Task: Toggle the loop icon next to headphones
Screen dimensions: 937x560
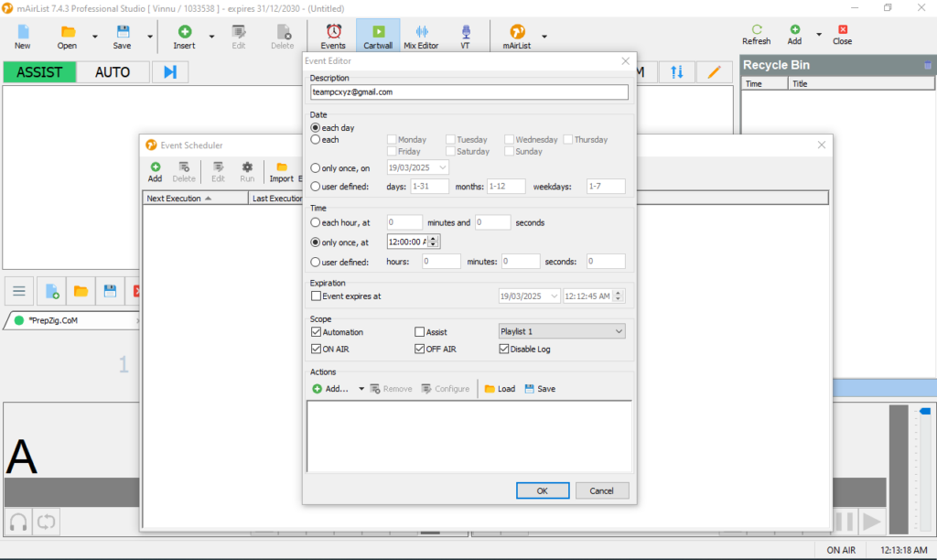Action: click(x=46, y=522)
